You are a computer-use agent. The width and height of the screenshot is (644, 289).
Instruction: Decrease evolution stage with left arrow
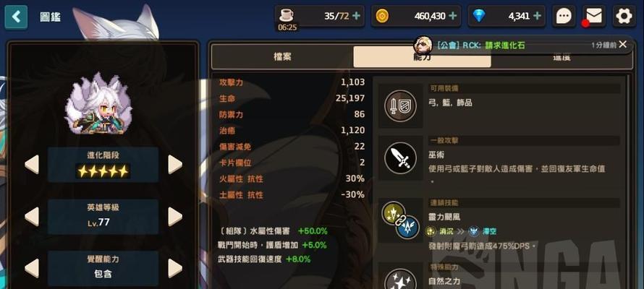click(x=32, y=165)
